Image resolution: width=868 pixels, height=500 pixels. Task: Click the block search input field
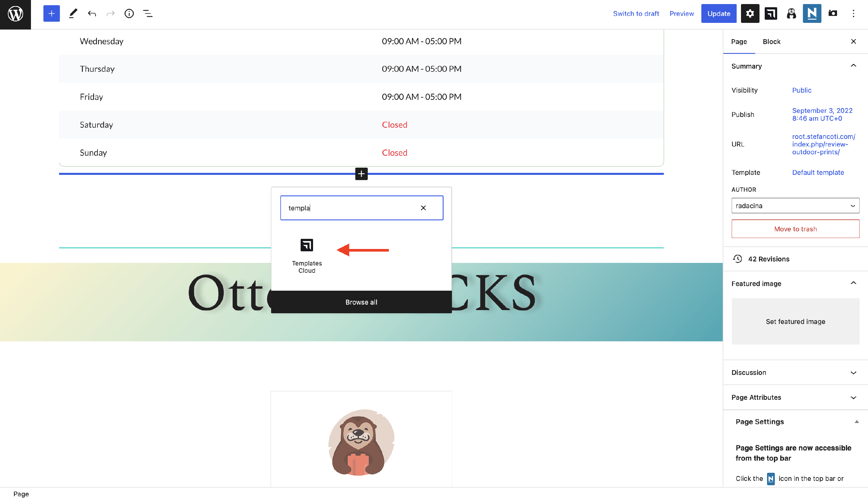[350, 208]
